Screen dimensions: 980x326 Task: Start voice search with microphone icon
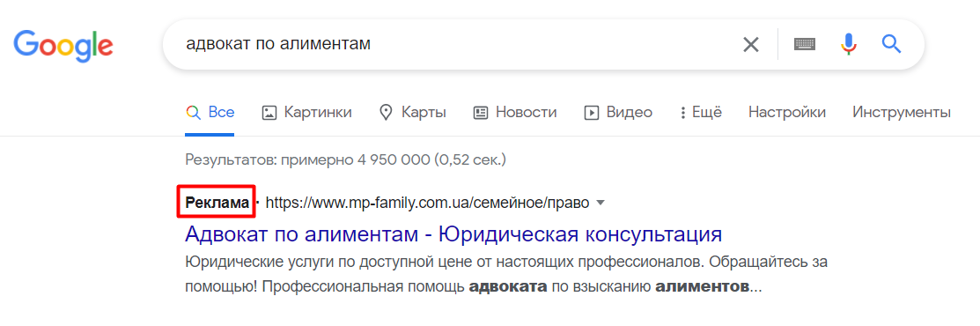[848, 44]
